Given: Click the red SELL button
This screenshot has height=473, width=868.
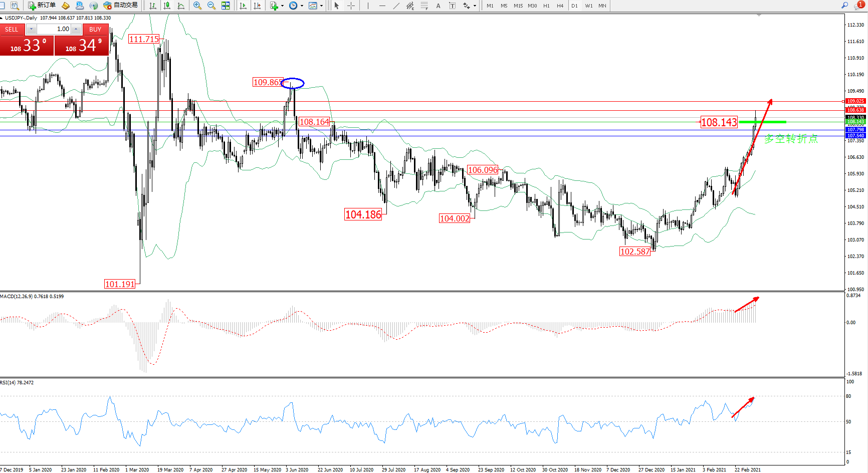Looking at the screenshot, I should coord(12,30).
